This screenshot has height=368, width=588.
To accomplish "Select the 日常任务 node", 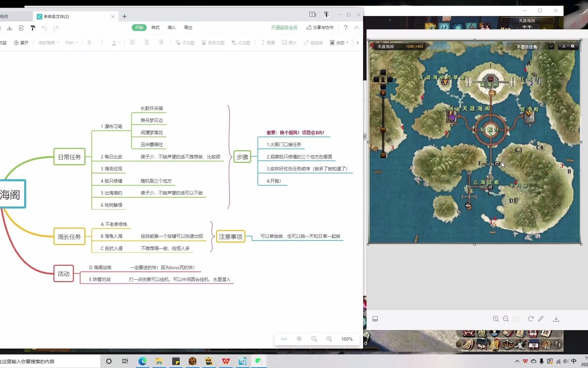I will point(69,157).
